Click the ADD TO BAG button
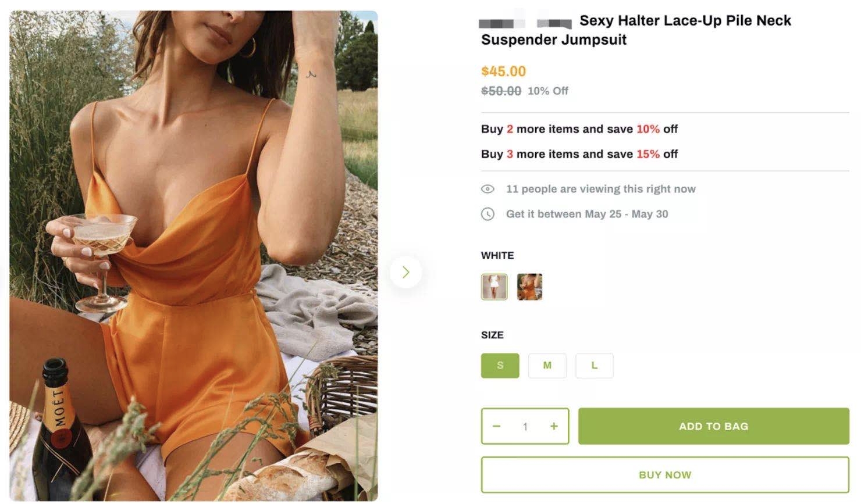This screenshot has width=861, height=504. tap(713, 426)
